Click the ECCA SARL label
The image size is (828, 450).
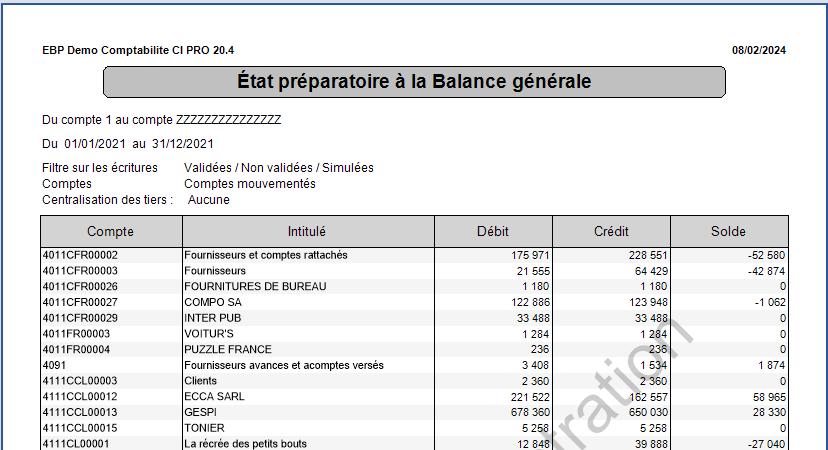point(214,396)
